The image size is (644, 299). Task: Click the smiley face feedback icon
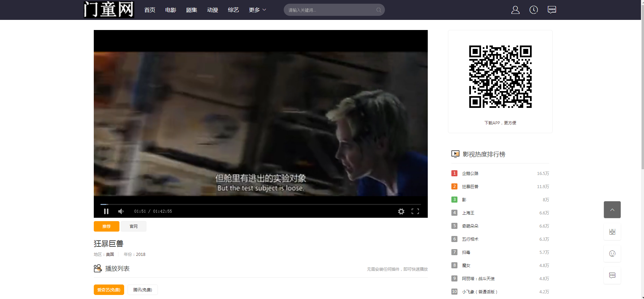(x=612, y=253)
